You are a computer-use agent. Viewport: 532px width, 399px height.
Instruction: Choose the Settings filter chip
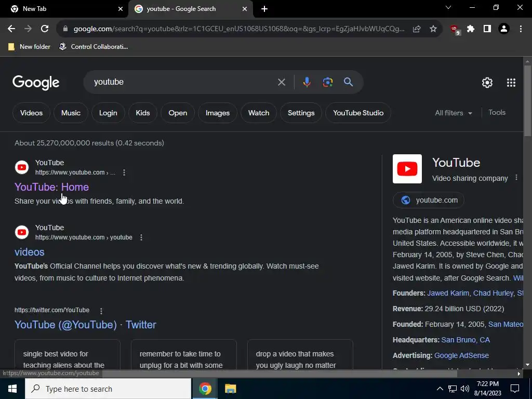click(x=301, y=113)
